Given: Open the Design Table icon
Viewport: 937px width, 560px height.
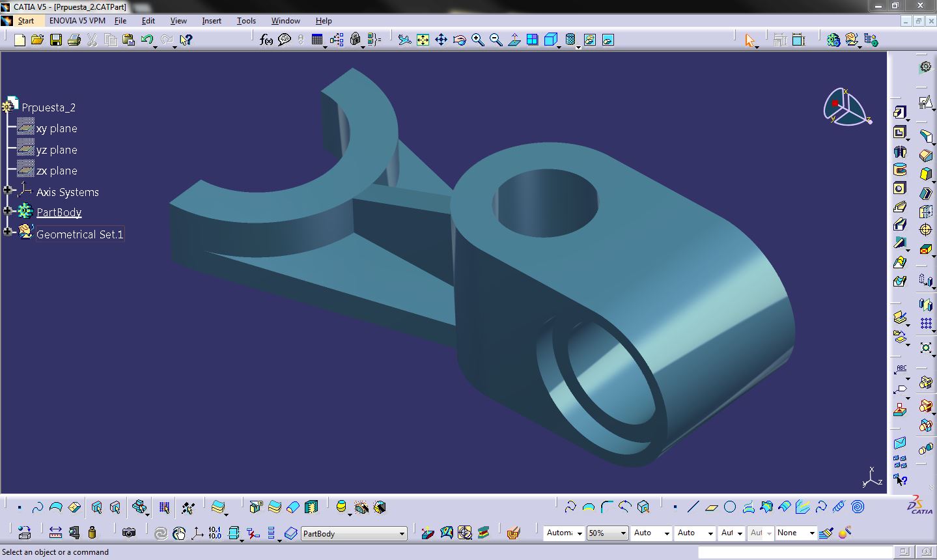Looking at the screenshot, I should click(x=317, y=40).
